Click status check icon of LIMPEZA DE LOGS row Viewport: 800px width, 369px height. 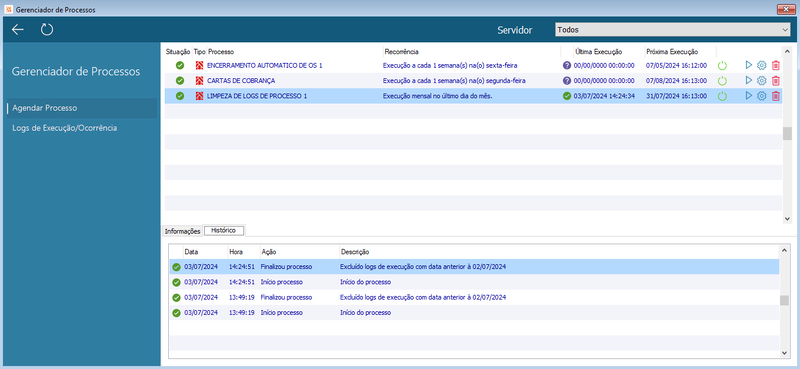(180, 96)
